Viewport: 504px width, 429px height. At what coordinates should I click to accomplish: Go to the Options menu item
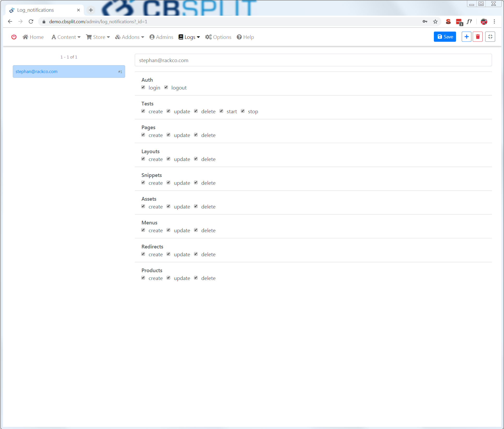pos(218,37)
